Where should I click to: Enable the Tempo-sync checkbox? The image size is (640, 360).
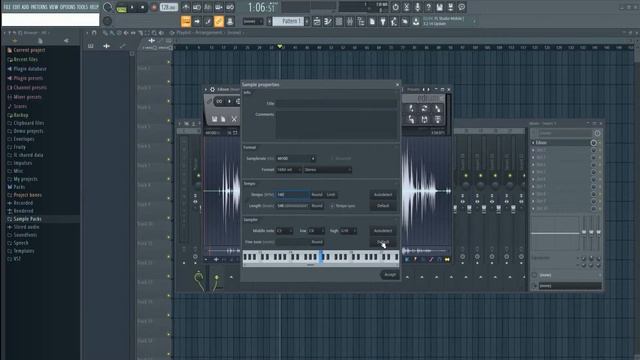332,206
